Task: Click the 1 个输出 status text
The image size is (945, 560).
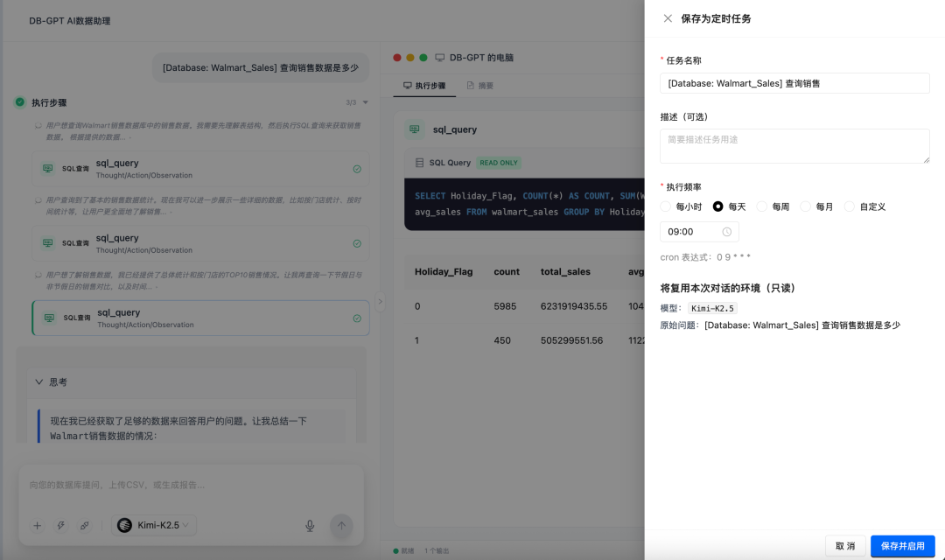Action: 437,551
